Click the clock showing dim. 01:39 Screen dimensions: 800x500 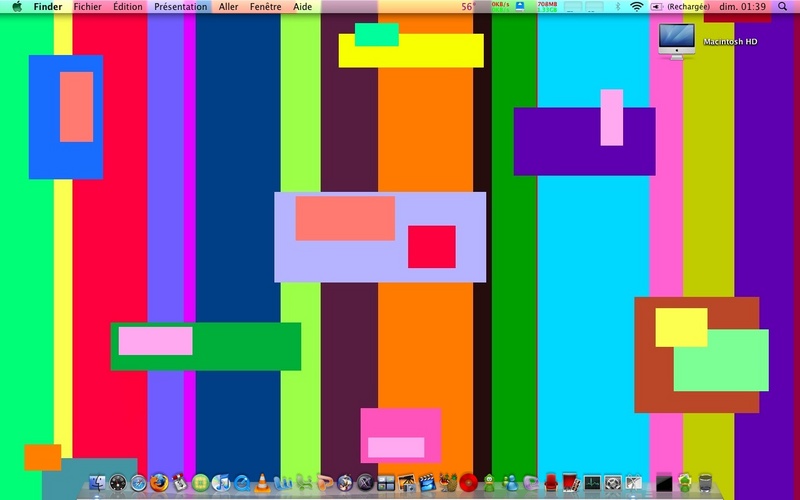(x=742, y=7)
